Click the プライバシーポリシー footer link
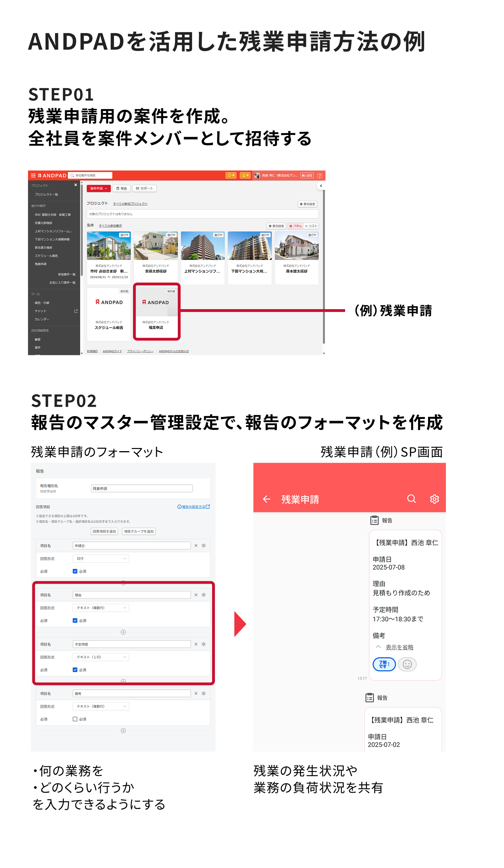The image size is (504, 868). click(x=140, y=351)
